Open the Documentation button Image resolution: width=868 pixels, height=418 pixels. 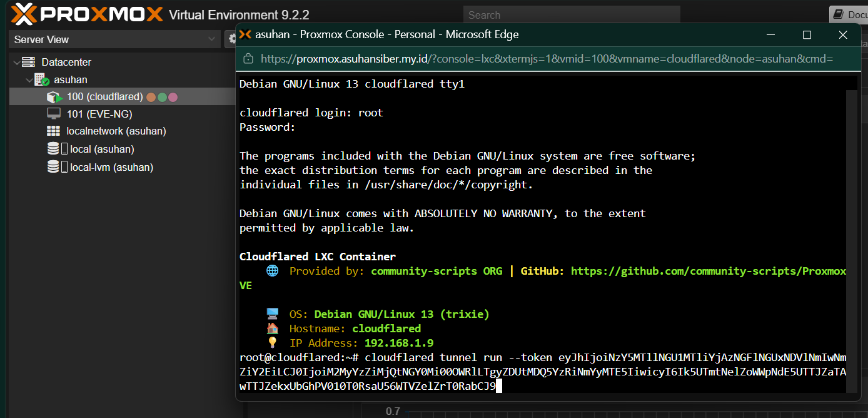849,15
